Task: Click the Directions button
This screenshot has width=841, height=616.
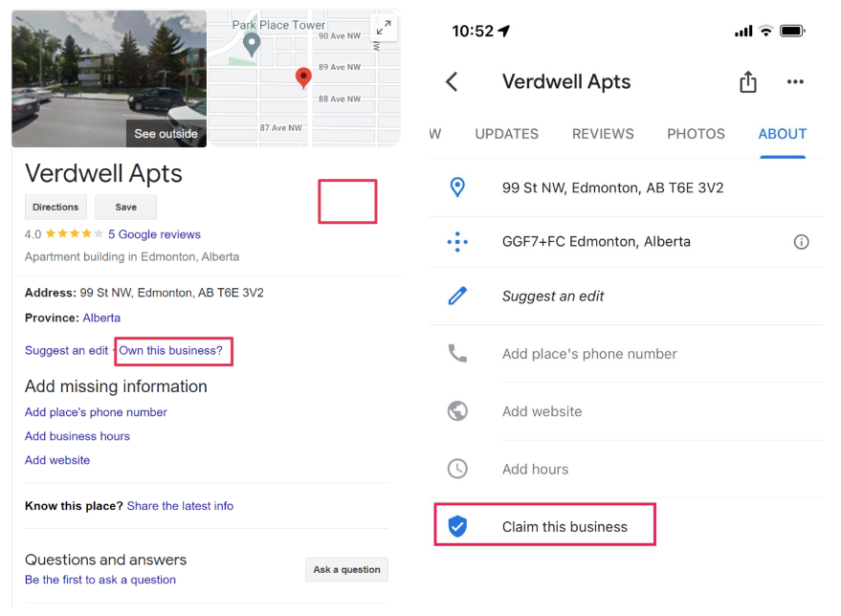Action: [55, 207]
